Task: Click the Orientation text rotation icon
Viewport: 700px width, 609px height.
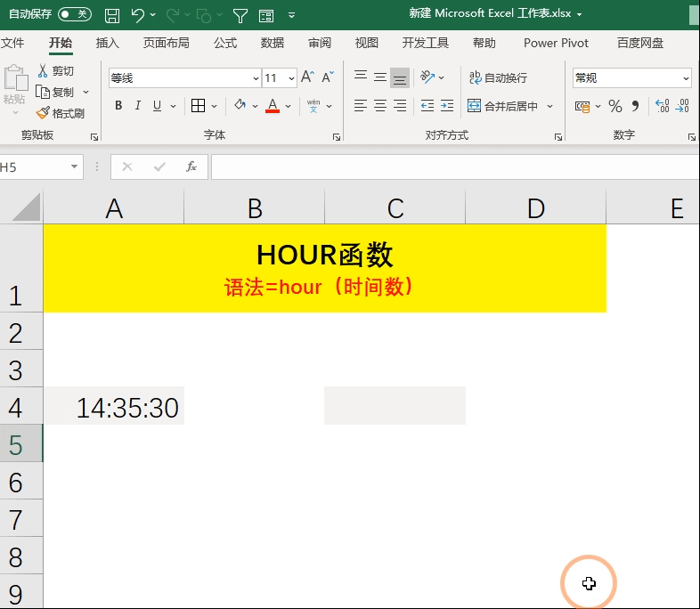Action: [x=427, y=77]
